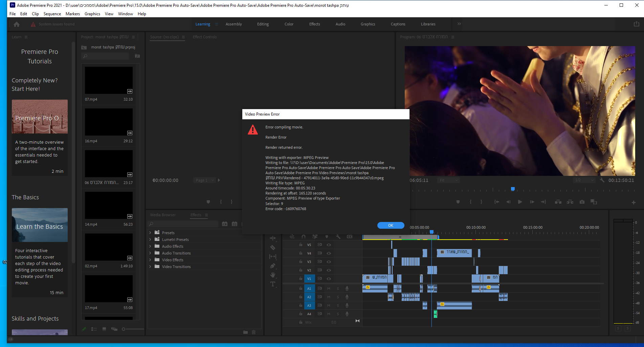Click OK in Video Preview Error dialog
This screenshot has height=347, width=644.
point(391,225)
